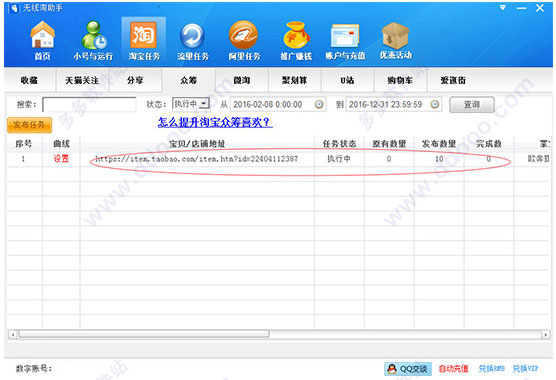This screenshot has height=380, width=556.
Task: Click the 搜索 search input field
Action: 89,105
